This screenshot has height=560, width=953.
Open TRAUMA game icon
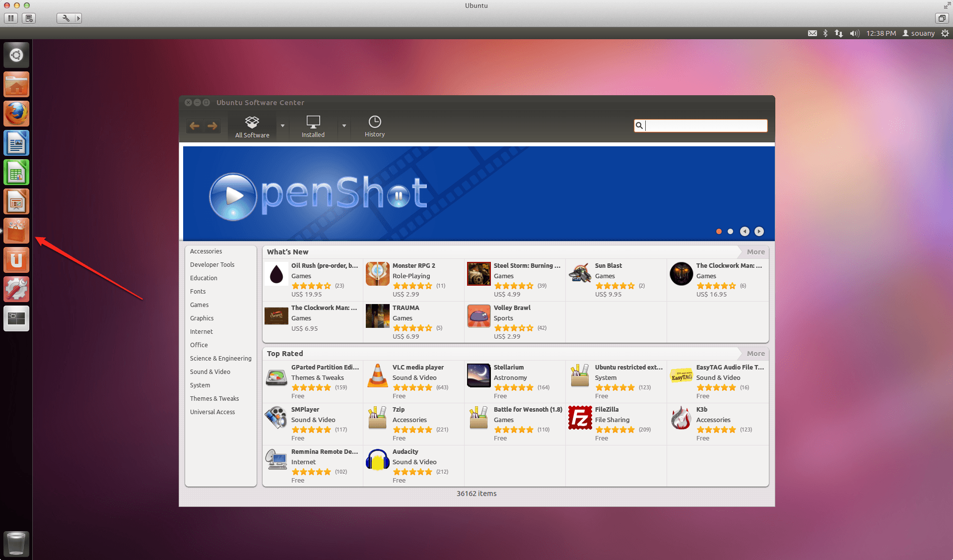point(378,316)
